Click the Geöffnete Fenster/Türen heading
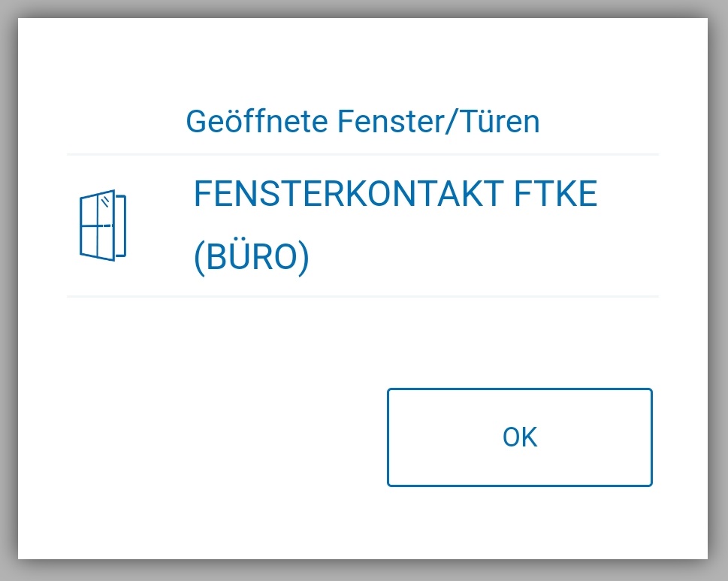 [x=362, y=122]
